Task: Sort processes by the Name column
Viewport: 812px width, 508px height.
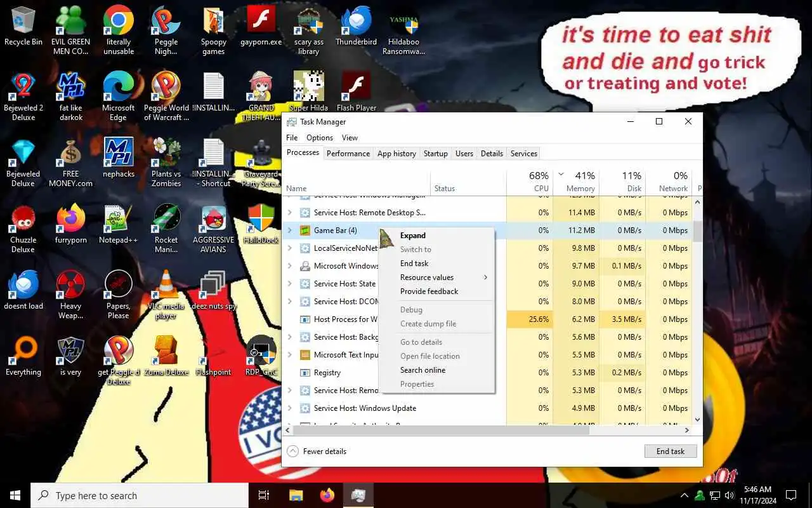Action: coord(357,181)
